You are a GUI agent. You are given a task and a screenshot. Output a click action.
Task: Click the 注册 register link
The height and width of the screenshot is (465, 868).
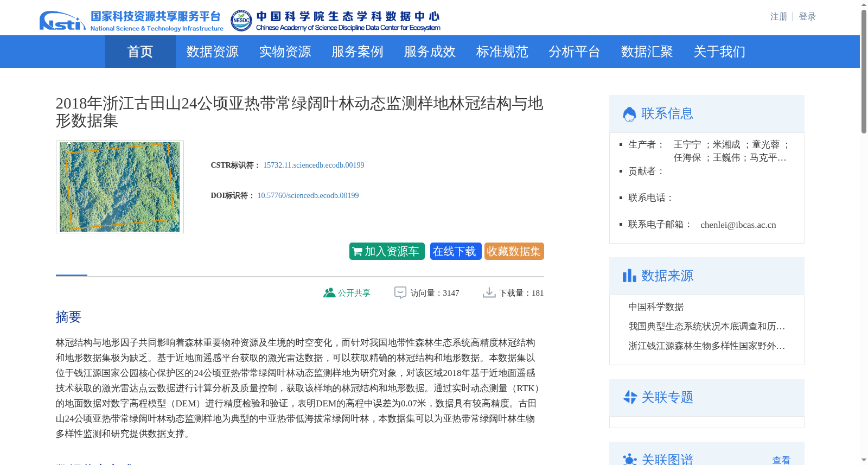778,17
